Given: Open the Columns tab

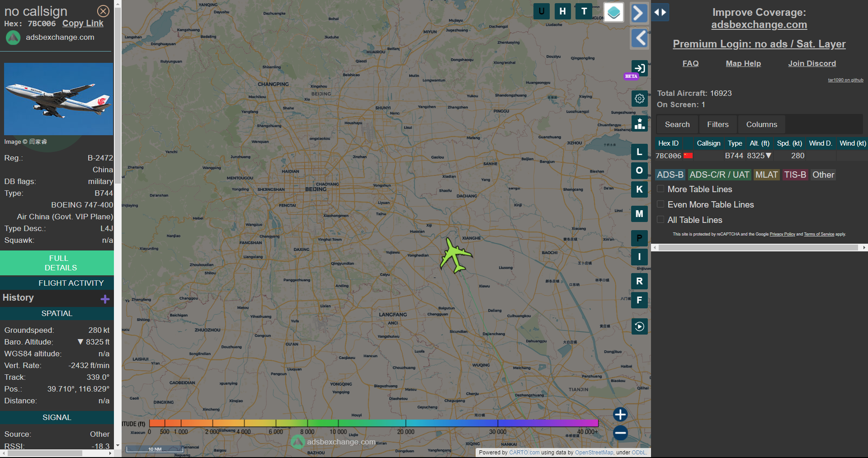Looking at the screenshot, I should [762, 124].
